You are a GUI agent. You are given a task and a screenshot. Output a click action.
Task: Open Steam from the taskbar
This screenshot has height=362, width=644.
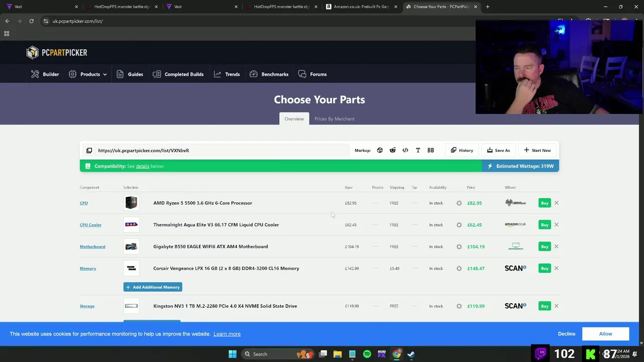411,354
